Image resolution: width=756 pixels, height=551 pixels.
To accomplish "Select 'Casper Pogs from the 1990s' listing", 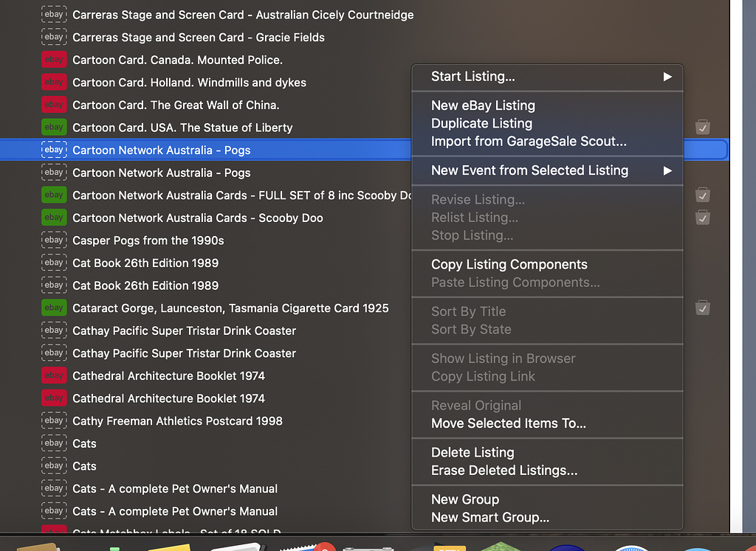I will click(148, 240).
